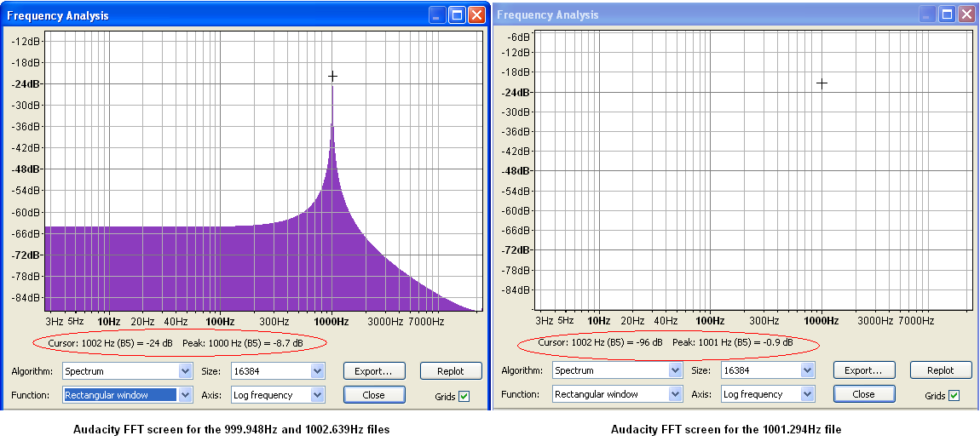Click the purple spectrum peak in left plot
The width and height of the screenshot is (980, 447).
point(332,88)
